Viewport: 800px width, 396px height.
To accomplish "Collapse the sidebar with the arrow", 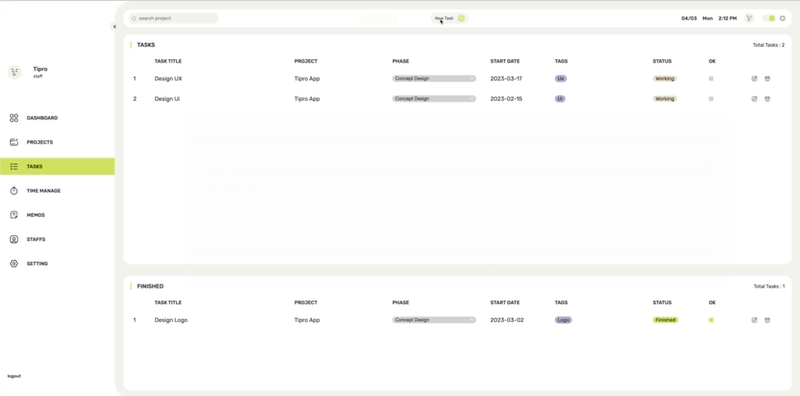I will tap(114, 27).
